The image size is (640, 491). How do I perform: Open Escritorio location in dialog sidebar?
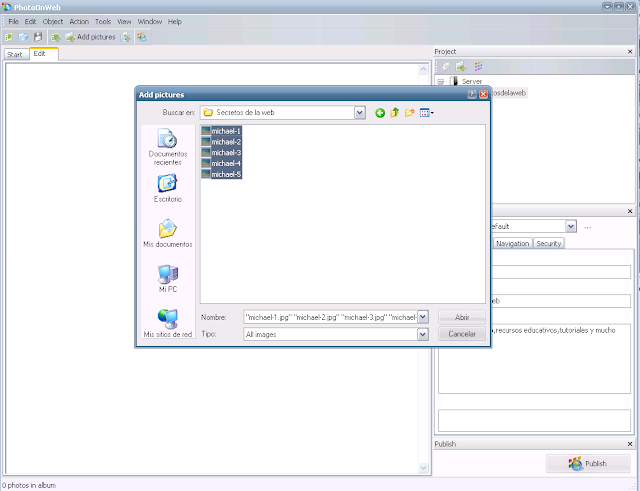[168, 189]
